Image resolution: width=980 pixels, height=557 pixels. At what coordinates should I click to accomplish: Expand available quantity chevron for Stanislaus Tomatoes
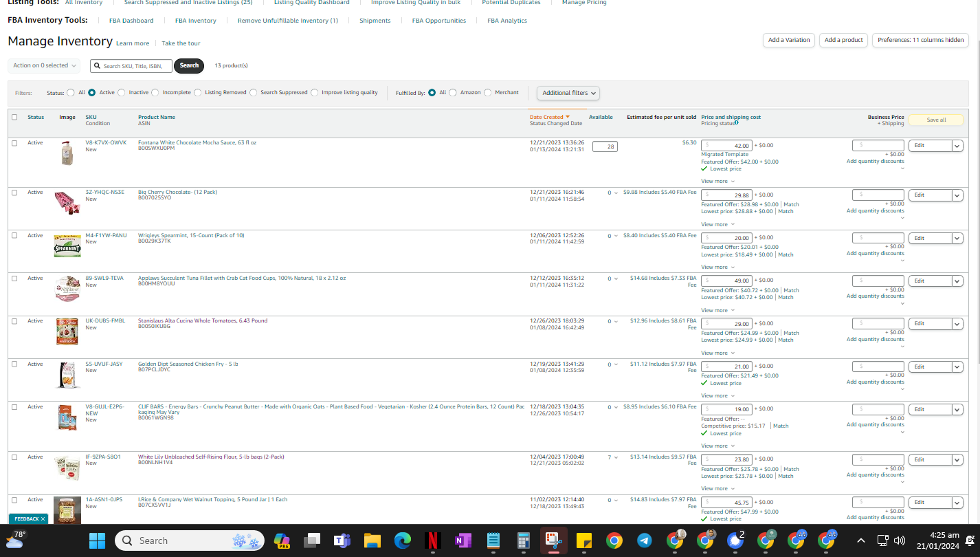(616, 321)
